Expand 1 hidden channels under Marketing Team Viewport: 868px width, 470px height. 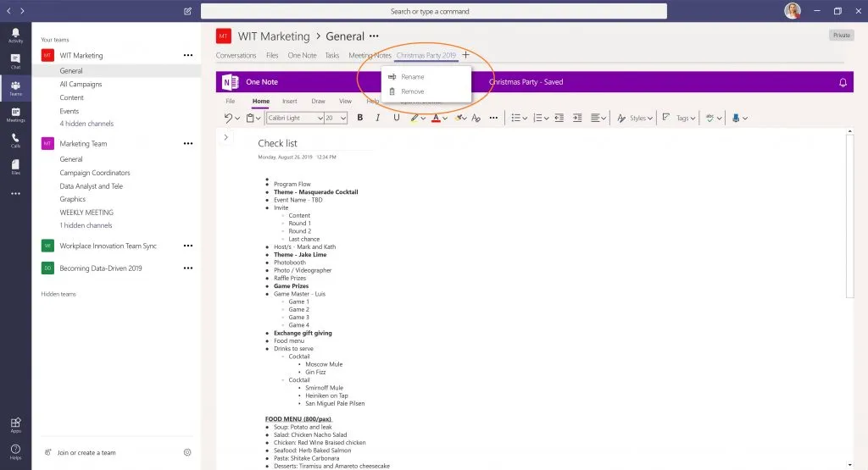click(86, 225)
